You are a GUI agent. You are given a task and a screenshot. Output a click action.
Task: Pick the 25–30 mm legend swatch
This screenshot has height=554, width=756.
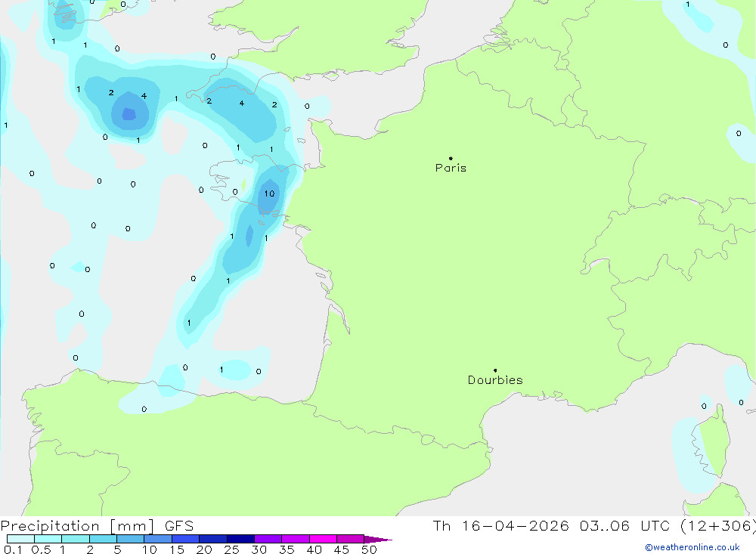pyautogui.click(x=240, y=539)
